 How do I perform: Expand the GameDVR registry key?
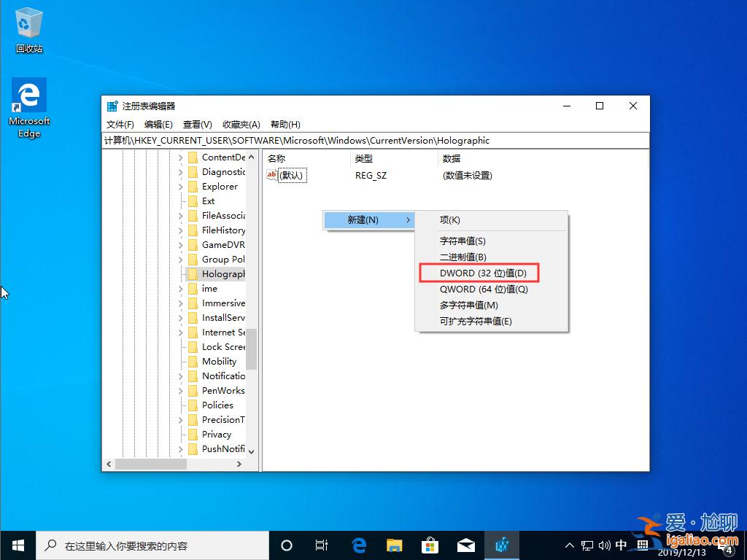click(182, 244)
